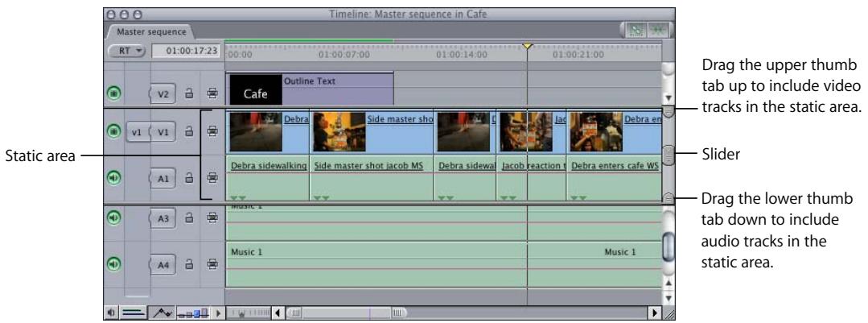
Task: Toggle Auto Select on track A3
Action: 212,217
